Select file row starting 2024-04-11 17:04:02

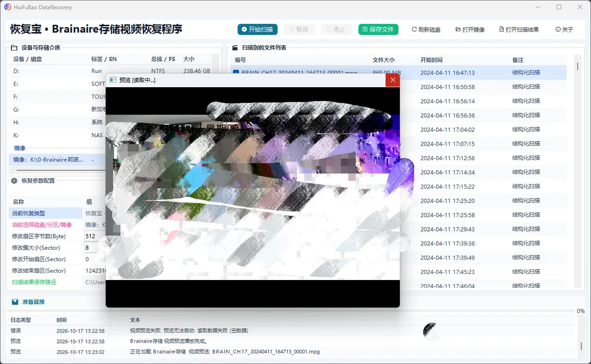[483, 130]
